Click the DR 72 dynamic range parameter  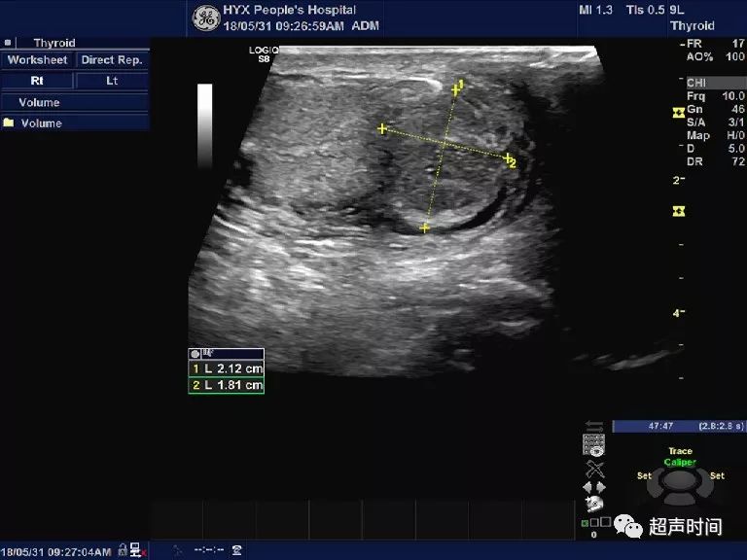tap(716, 162)
